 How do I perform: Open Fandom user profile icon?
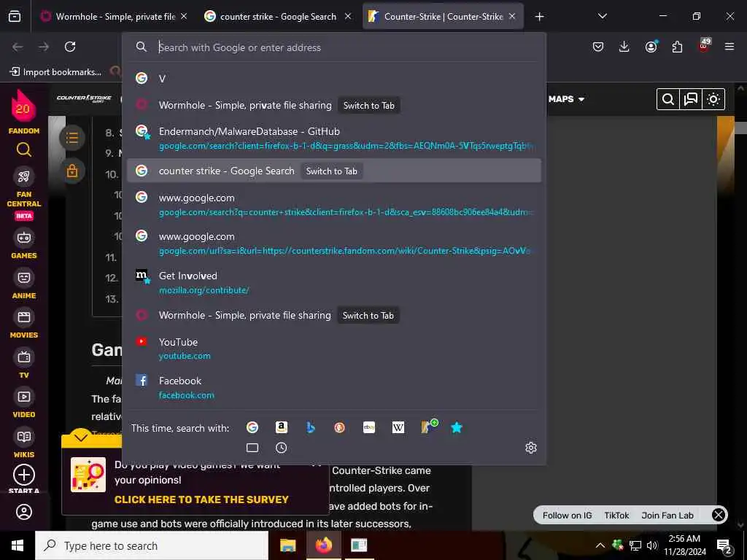click(x=24, y=512)
